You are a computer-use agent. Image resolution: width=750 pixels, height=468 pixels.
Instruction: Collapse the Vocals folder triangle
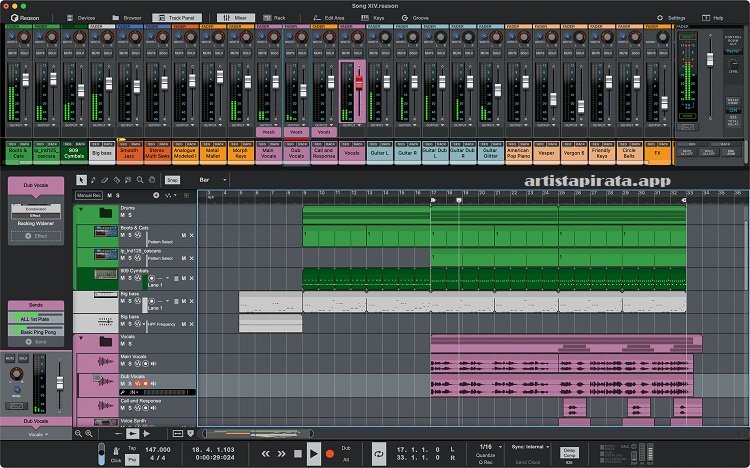click(81, 338)
